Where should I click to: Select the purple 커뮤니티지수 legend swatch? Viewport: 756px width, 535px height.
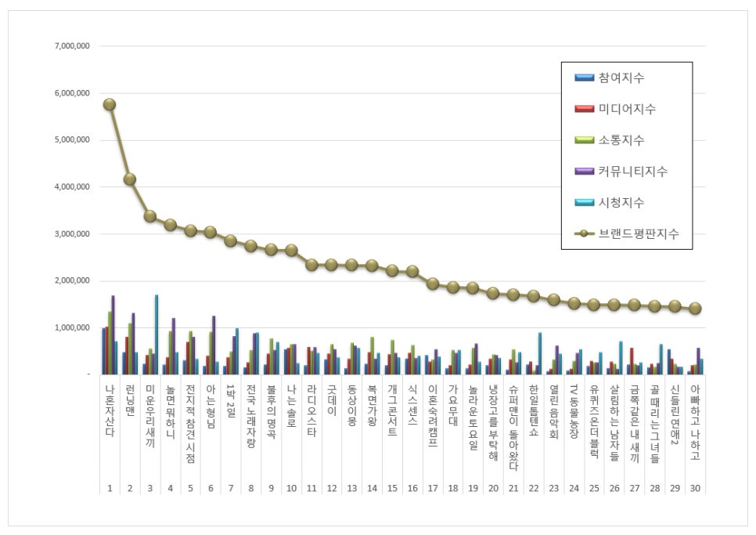tap(584, 172)
